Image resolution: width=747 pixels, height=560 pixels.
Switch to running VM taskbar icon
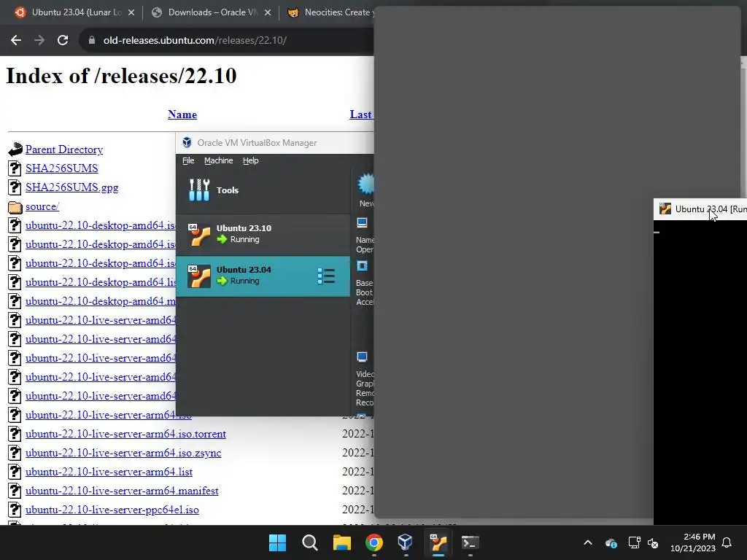[x=438, y=542]
